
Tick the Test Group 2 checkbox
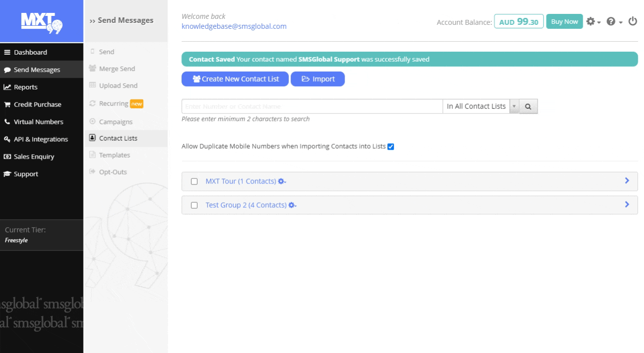(194, 205)
